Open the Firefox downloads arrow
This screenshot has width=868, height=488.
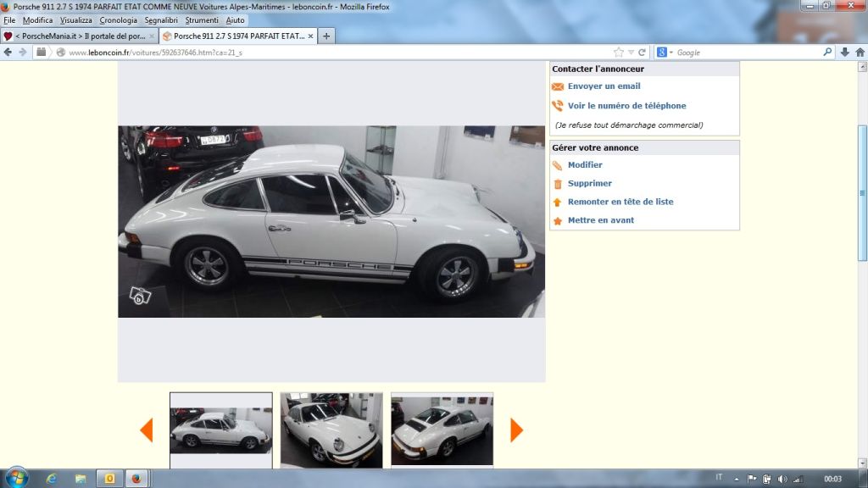(845, 52)
